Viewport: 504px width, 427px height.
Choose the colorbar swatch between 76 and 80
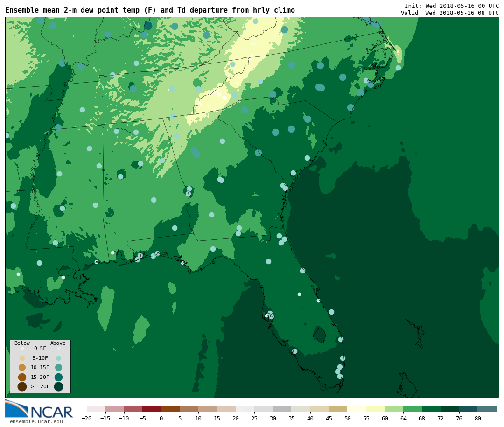pyautogui.click(x=468, y=409)
